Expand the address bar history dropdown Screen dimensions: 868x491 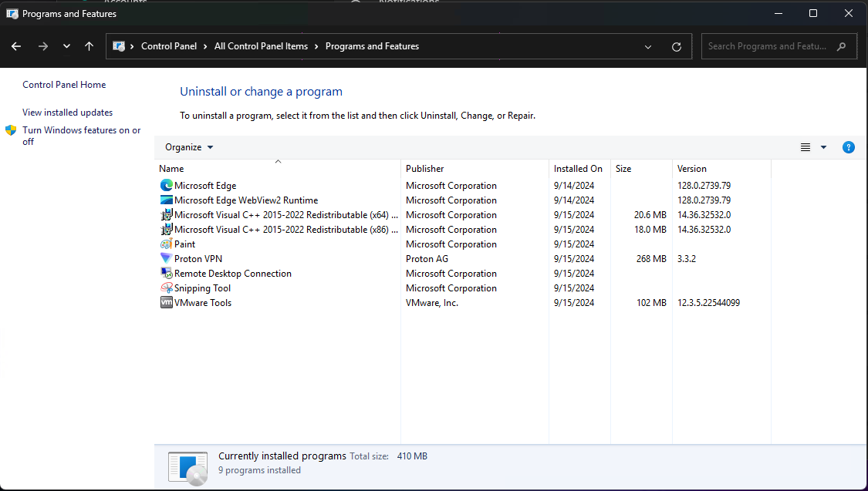pos(647,47)
